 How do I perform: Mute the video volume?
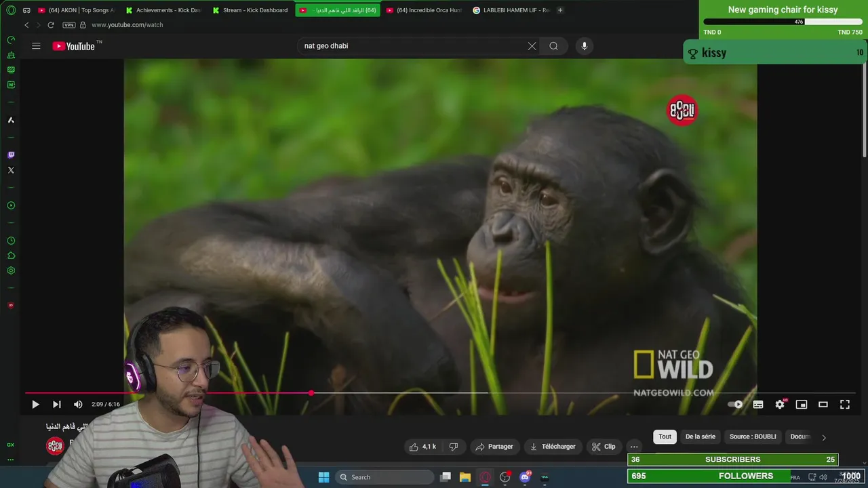tap(78, 405)
